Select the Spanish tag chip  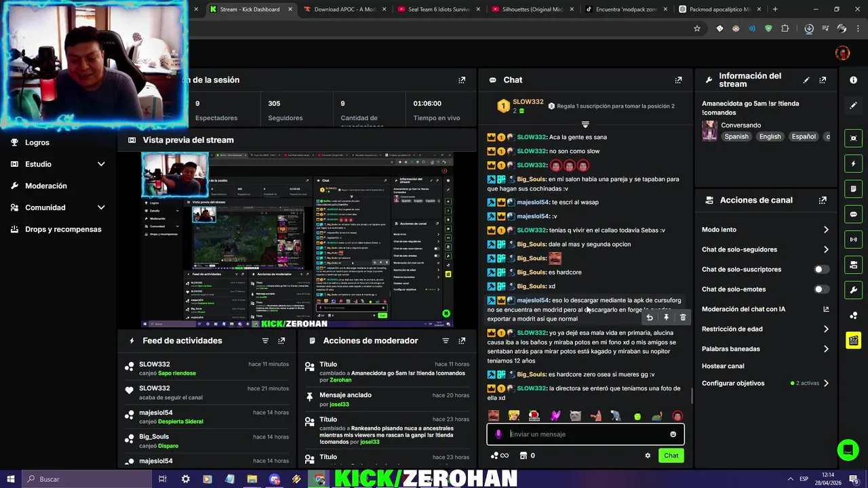736,136
